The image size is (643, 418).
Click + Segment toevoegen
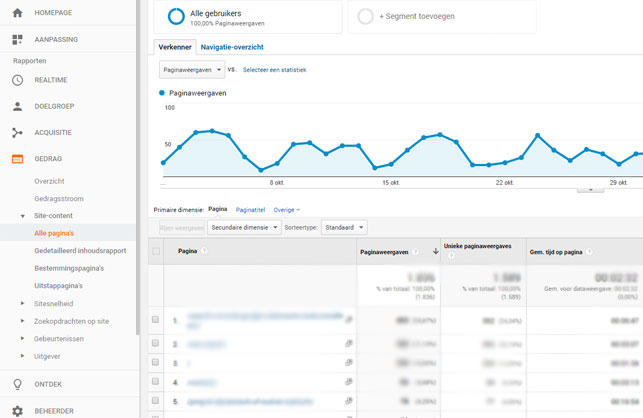pos(417,16)
